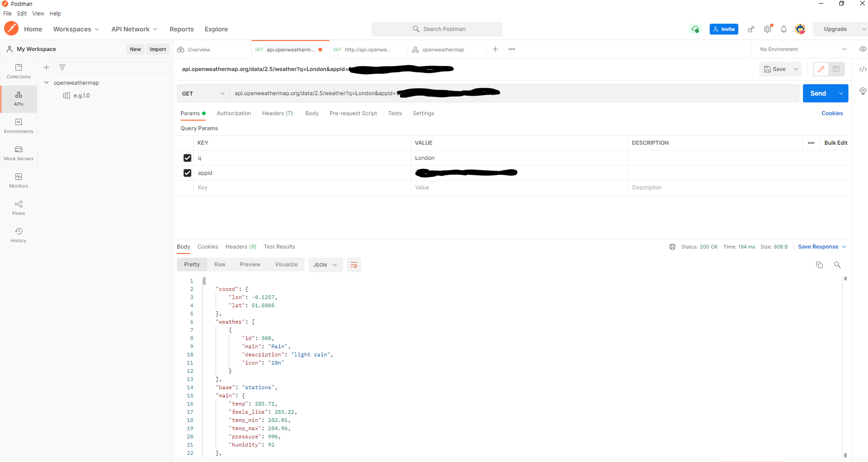
Task: Open the Flows sidebar panel
Action: 19,208
